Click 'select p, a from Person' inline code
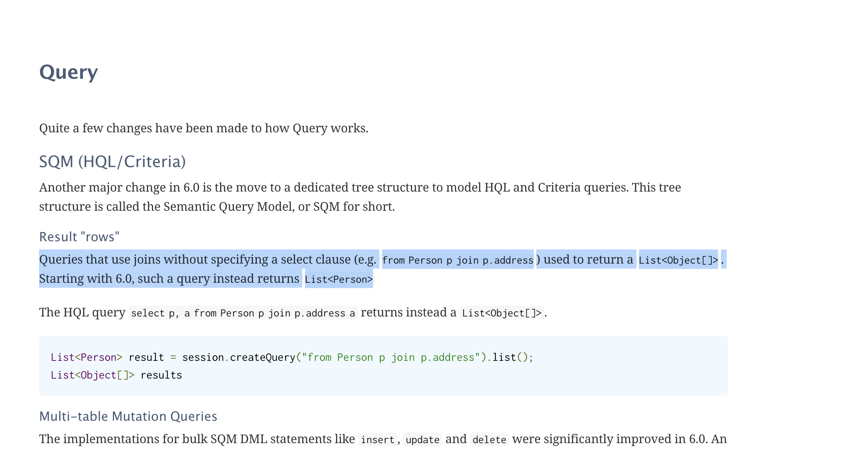Viewport: 868px width, 452px height. point(243,313)
